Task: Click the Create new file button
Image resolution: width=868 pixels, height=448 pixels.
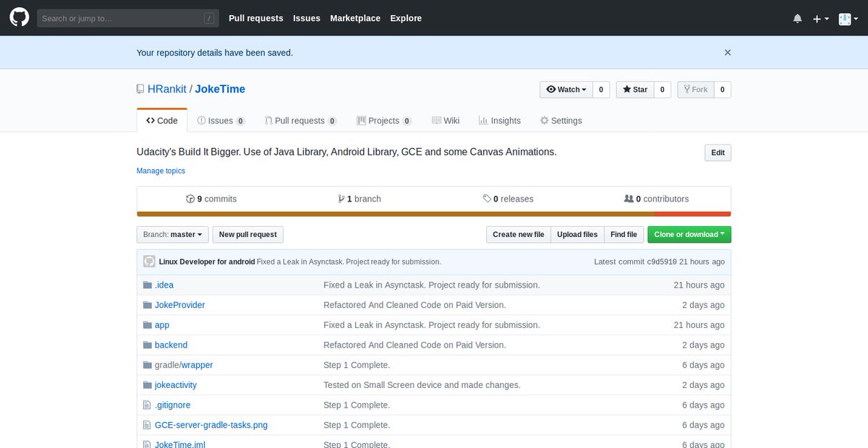Action: pyautogui.click(x=519, y=234)
